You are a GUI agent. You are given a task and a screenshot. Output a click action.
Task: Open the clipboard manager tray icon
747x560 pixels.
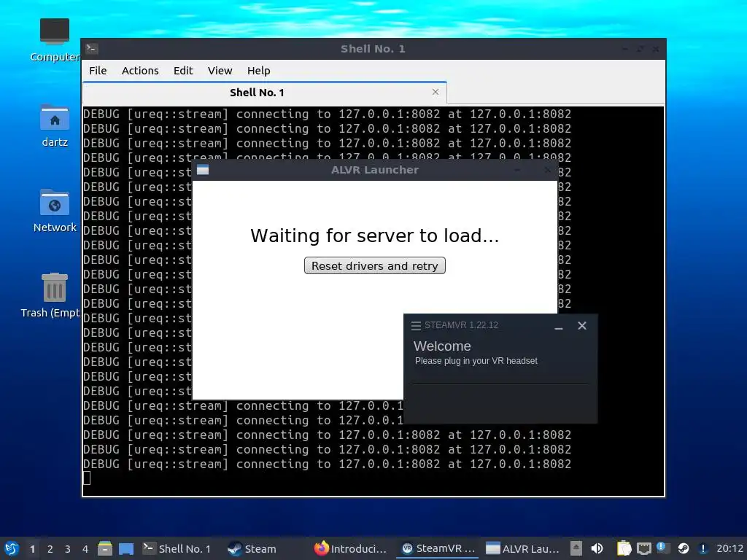tap(624, 548)
